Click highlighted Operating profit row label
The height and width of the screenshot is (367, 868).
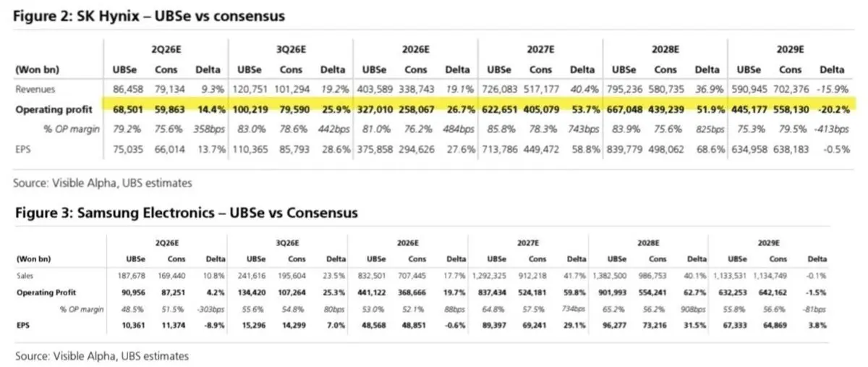(54, 110)
